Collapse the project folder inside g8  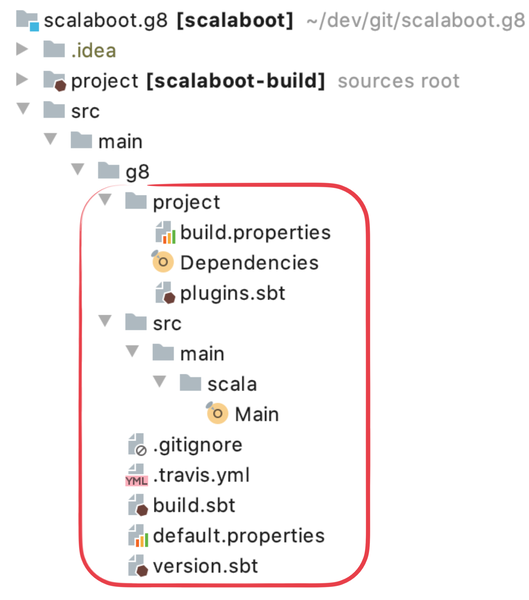pos(105,199)
